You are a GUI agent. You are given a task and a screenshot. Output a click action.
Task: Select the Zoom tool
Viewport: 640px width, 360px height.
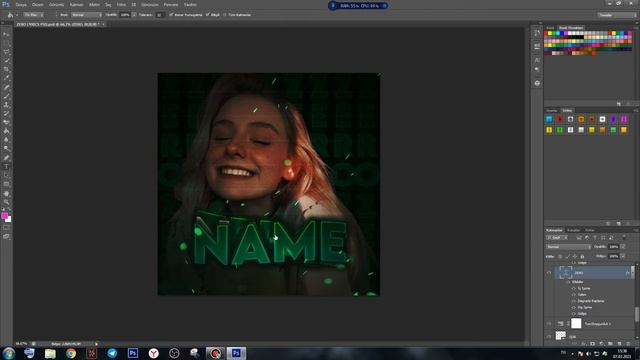pyautogui.click(x=6, y=202)
